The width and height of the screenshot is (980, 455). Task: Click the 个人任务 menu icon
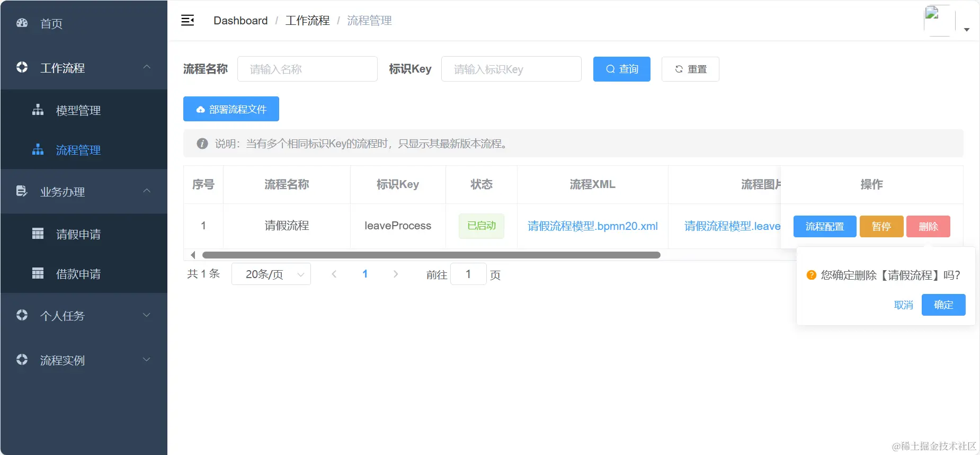click(22, 315)
